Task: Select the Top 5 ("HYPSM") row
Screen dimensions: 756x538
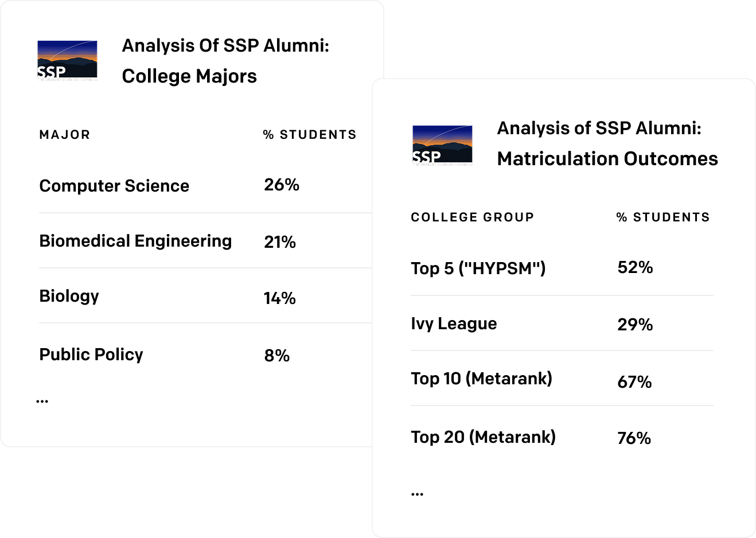Action: pos(562,268)
